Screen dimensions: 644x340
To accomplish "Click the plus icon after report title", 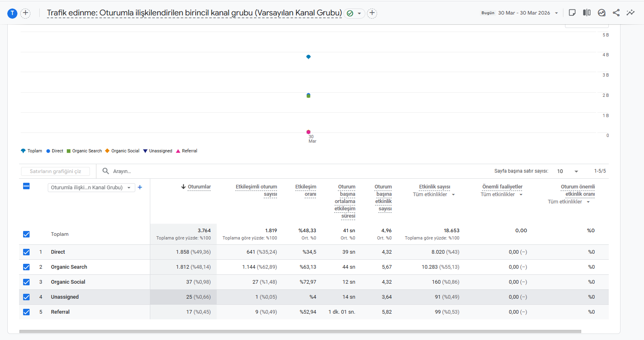I will (372, 13).
